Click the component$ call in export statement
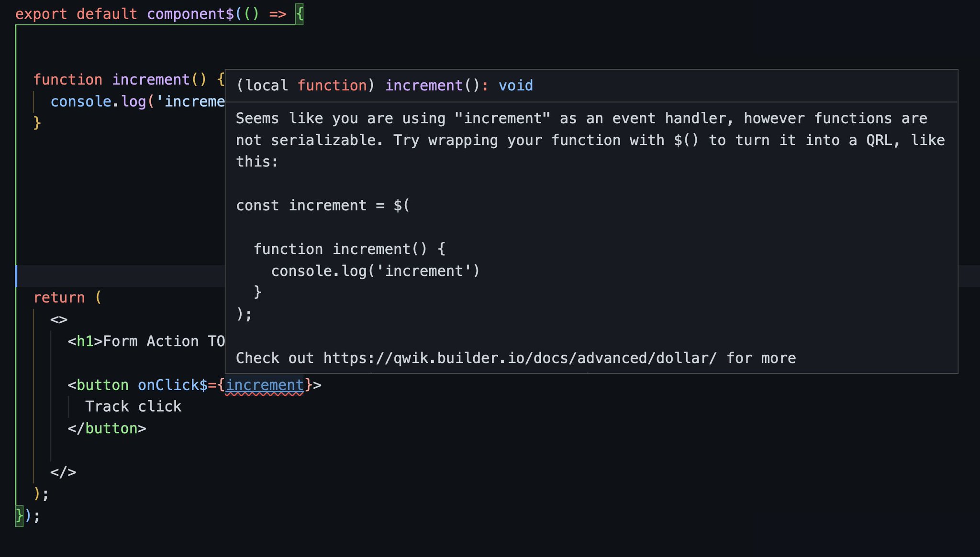 coord(189,13)
